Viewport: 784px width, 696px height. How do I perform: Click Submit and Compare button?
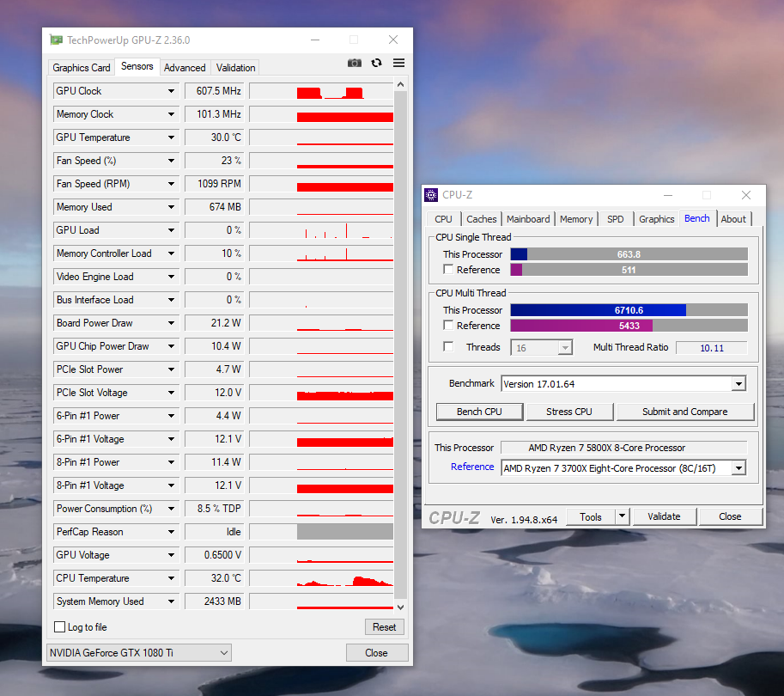pyautogui.click(x=684, y=412)
